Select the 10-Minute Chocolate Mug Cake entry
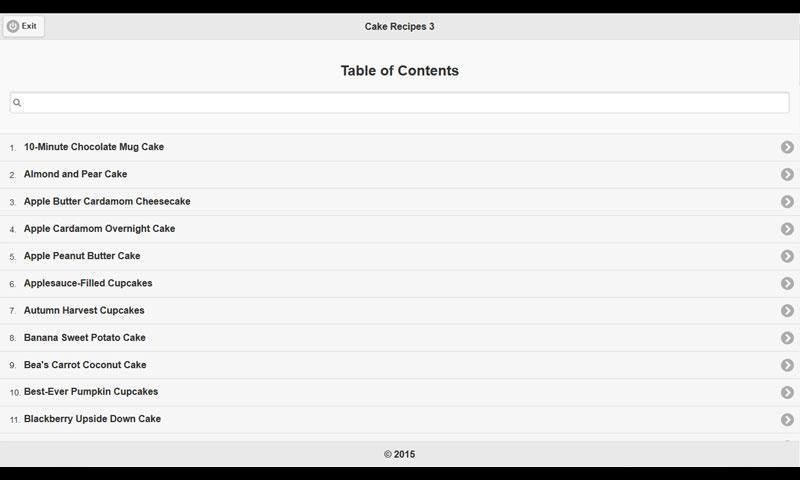Screen dimensions: 800x480 pyautogui.click(x=94, y=147)
